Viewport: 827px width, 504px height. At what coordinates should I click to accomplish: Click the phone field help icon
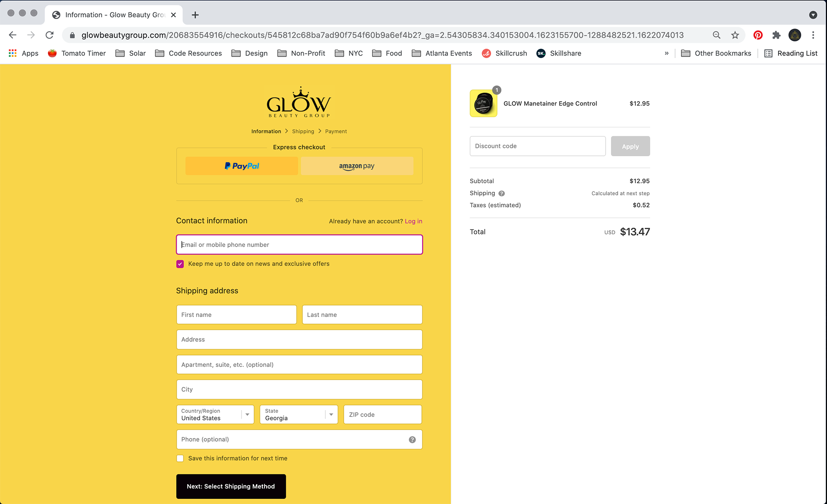pos(412,439)
